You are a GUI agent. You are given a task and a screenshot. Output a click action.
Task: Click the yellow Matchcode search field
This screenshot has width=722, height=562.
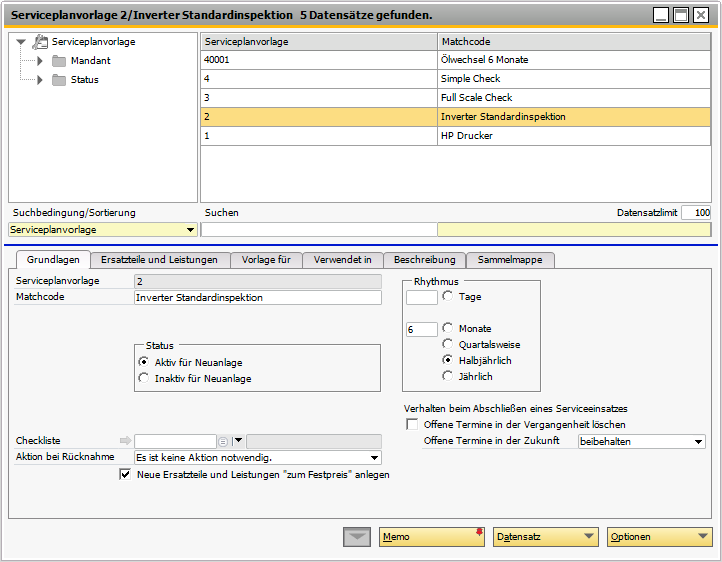(574, 230)
